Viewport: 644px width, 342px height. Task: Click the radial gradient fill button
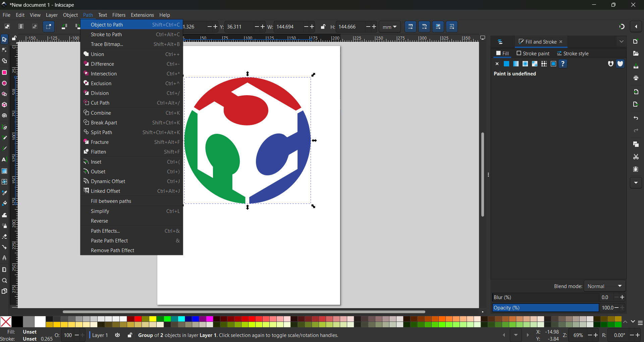pos(525,64)
